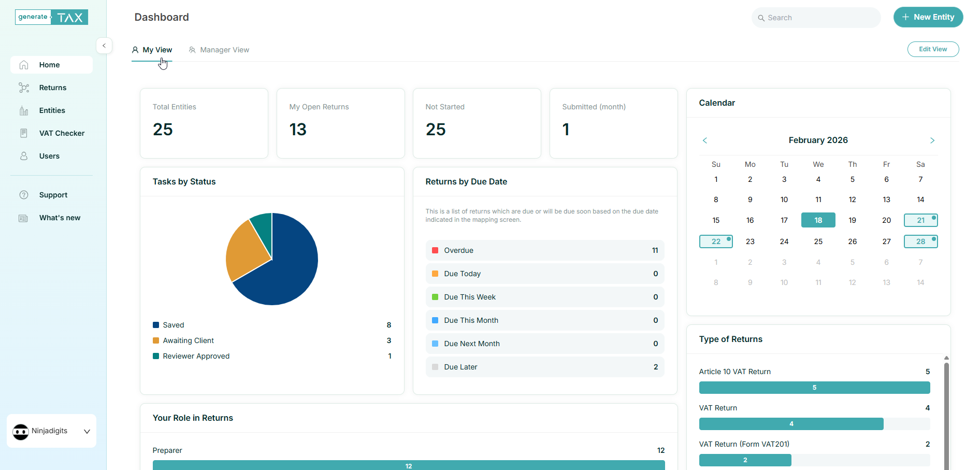Switch to Manager View tab

coord(219,50)
